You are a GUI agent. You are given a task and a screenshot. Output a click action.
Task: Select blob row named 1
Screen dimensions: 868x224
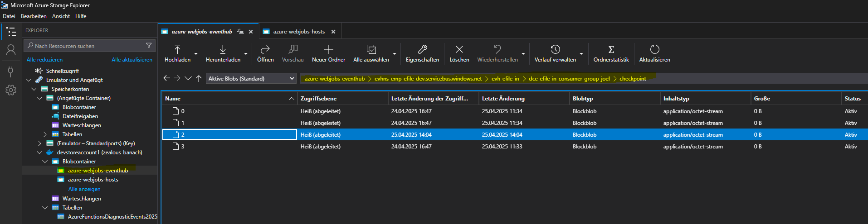coord(515,123)
